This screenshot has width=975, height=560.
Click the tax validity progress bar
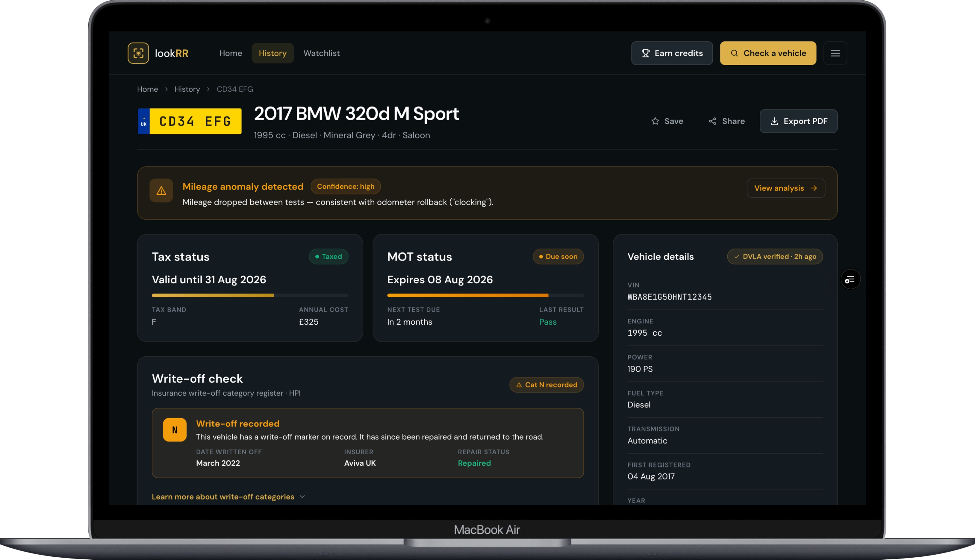point(250,295)
